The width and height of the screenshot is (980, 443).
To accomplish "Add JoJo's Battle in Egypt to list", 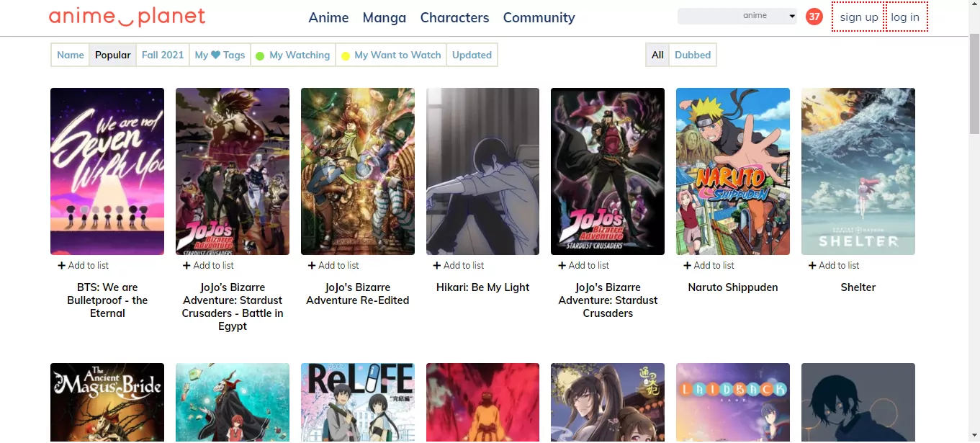I will click(x=209, y=265).
